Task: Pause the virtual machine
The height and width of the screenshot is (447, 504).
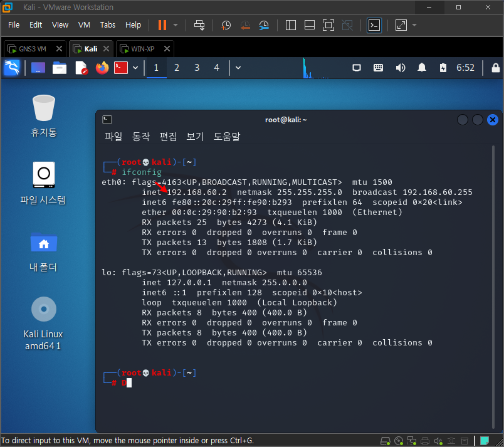Action: click(x=162, y=25)
